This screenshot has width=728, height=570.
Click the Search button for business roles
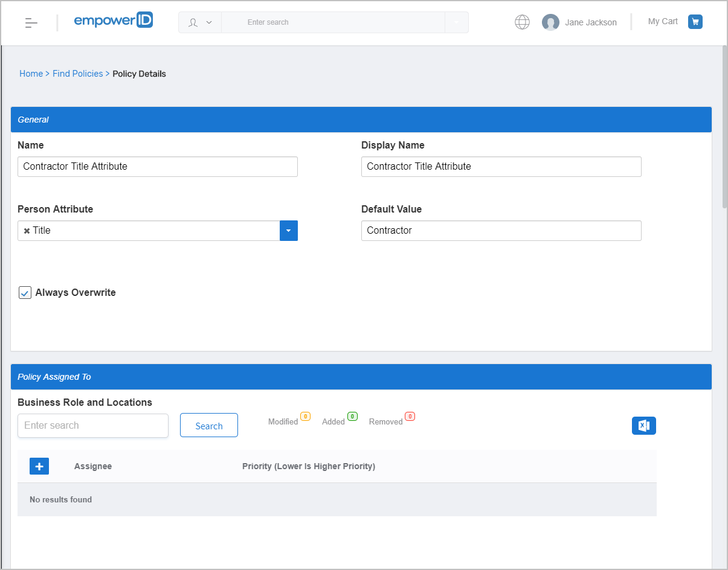point(209,426)
